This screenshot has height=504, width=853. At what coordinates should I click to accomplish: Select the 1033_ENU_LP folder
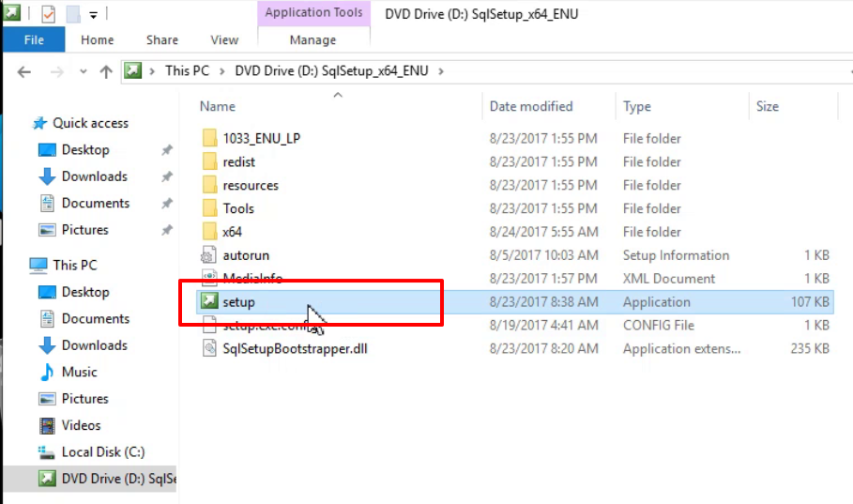[x=261, y=138]
